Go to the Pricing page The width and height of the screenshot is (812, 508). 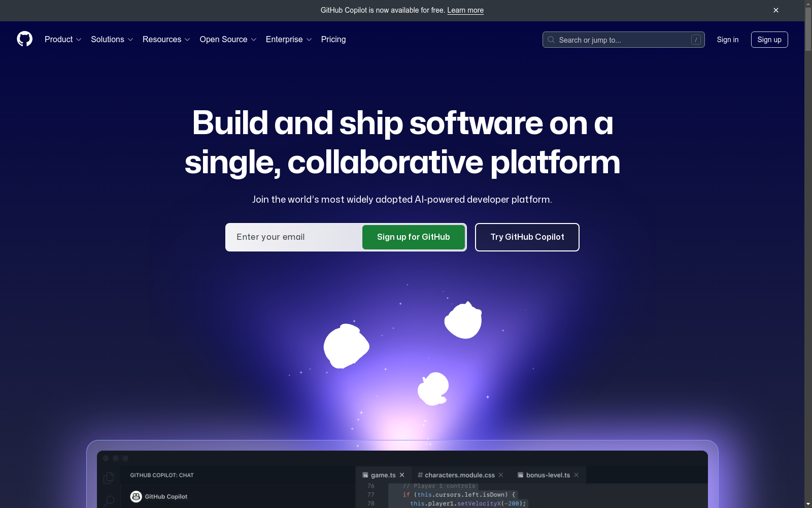(333, 39)
